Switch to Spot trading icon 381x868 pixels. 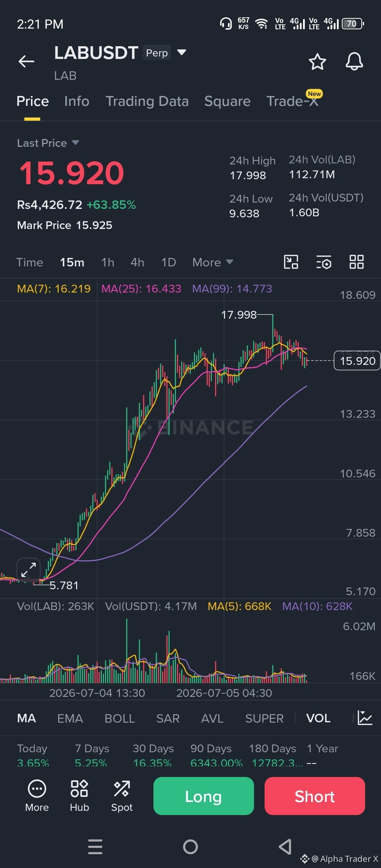tap(122, 796)
